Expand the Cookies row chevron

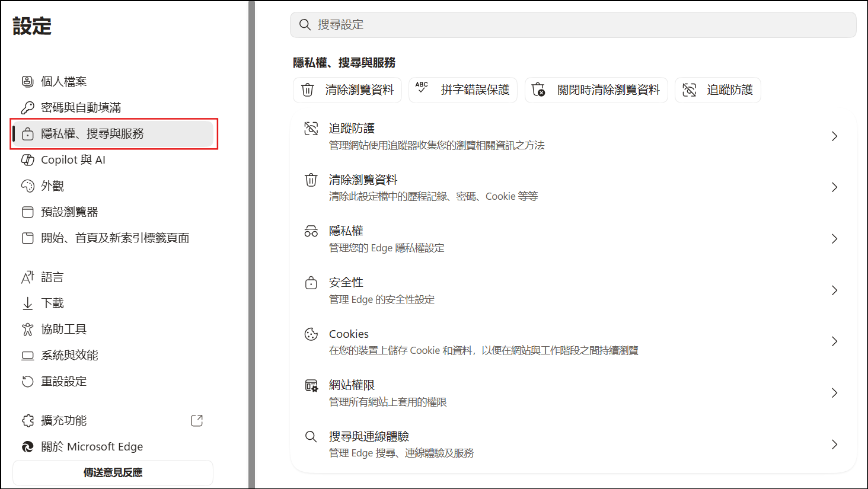834,341
